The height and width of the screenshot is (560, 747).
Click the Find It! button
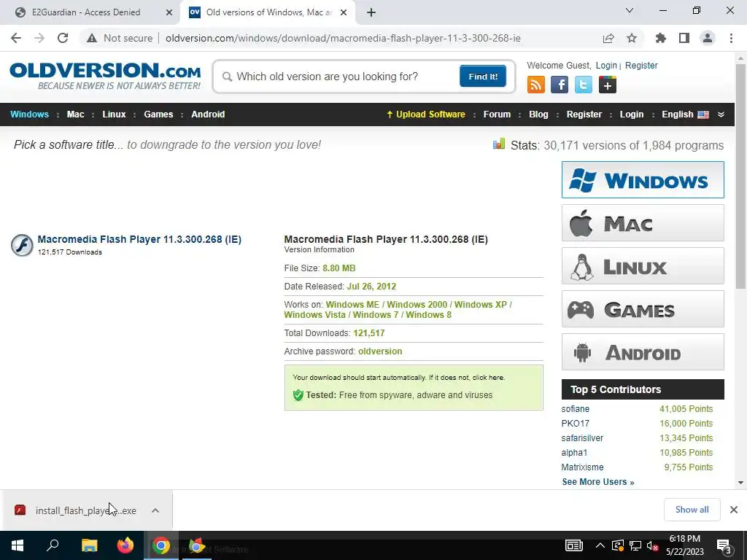coord(483,76)
